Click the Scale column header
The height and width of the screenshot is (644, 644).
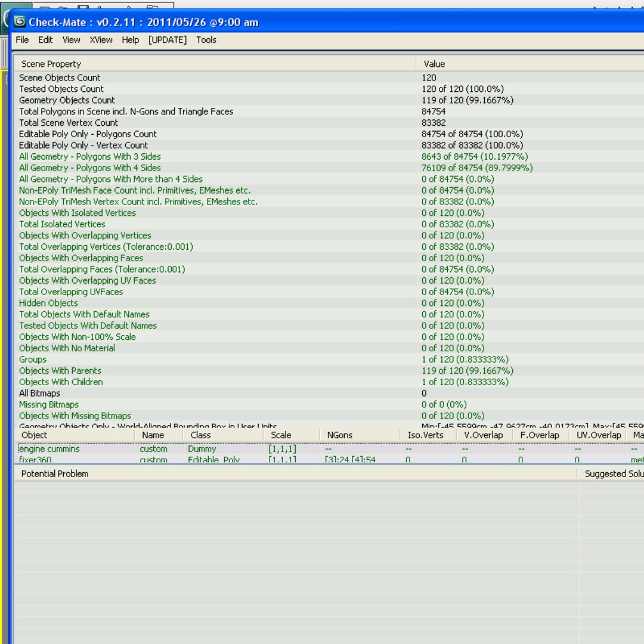coord(291,435)
